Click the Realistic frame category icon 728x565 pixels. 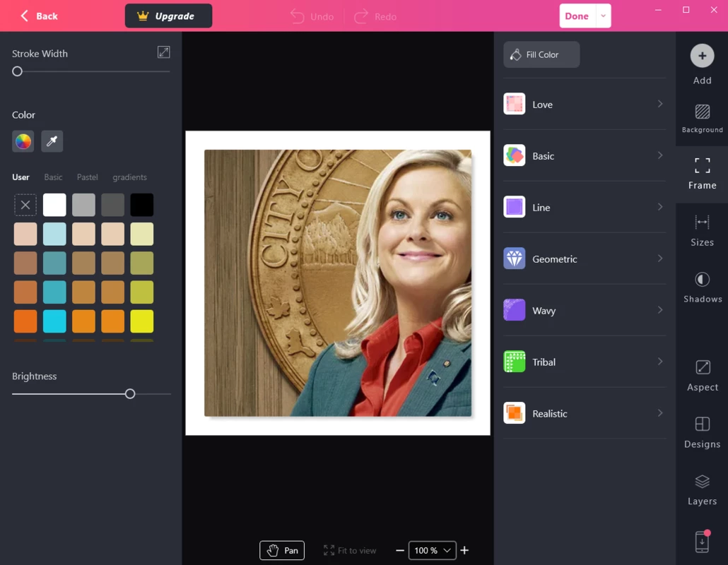click(515, 413)
